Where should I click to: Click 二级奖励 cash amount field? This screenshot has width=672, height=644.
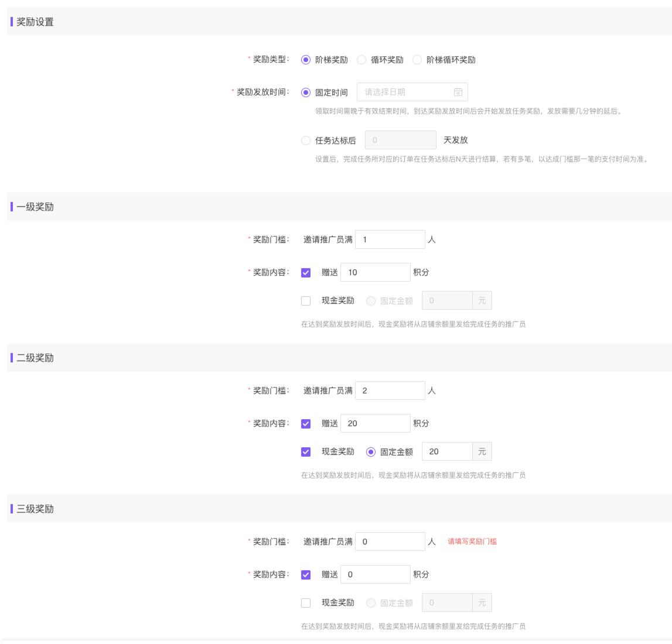pyautogui.click(x=447, y=451)
